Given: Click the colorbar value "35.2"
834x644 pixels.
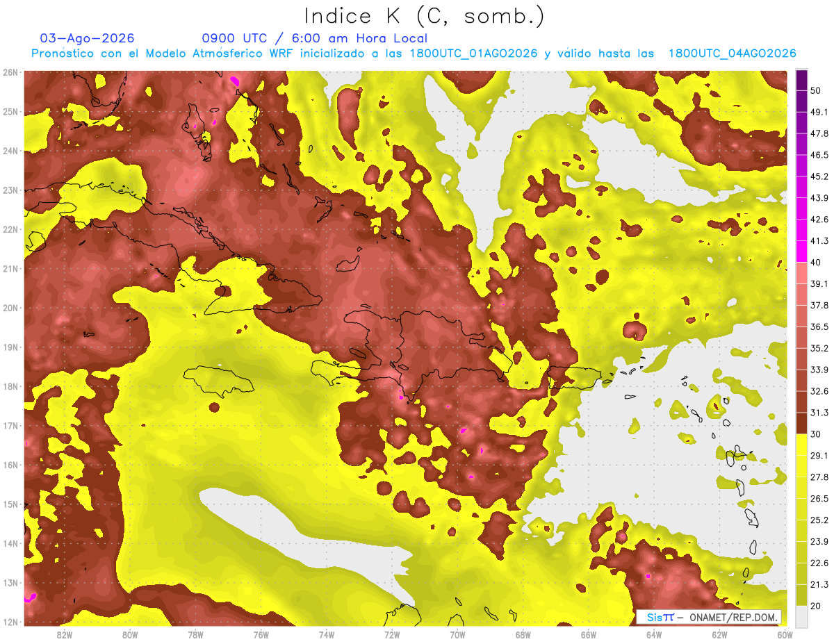Looking at the screenshot, I should [x=819, y=348].
